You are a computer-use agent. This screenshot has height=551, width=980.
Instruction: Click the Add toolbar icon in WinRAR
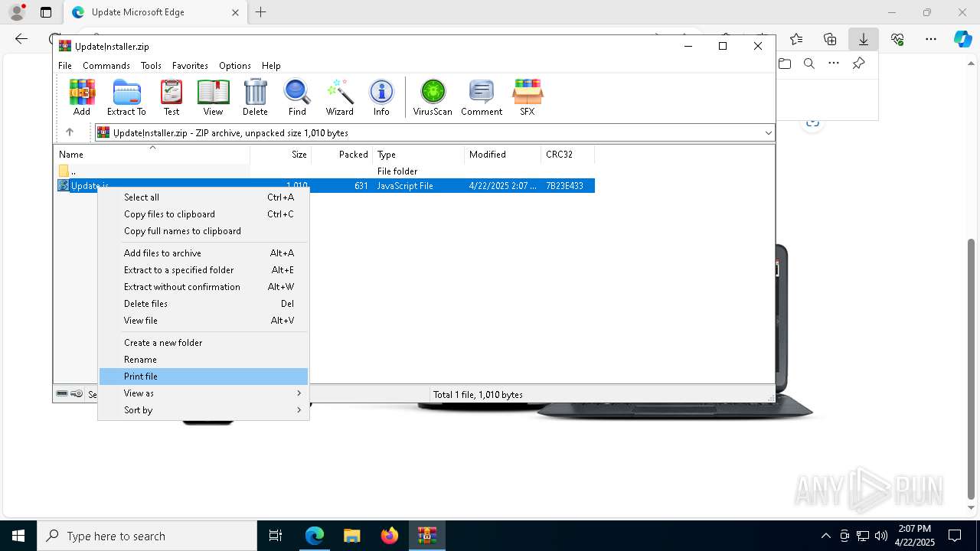point(82,97)
